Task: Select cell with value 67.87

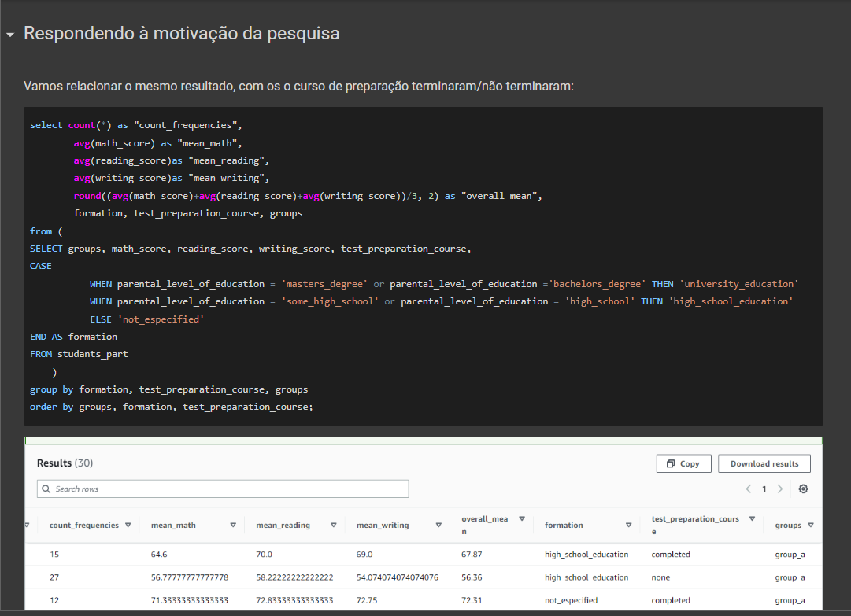Action: coord(472,554)
